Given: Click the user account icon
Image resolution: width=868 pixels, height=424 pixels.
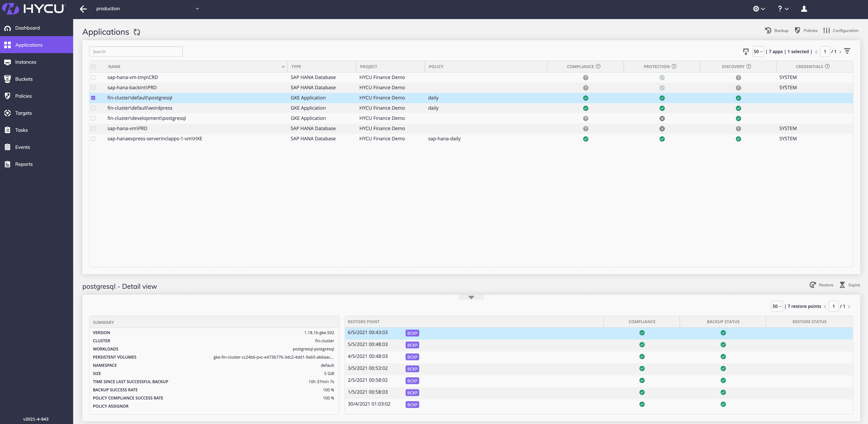Looking at the screenshot, I should point(804,9).
